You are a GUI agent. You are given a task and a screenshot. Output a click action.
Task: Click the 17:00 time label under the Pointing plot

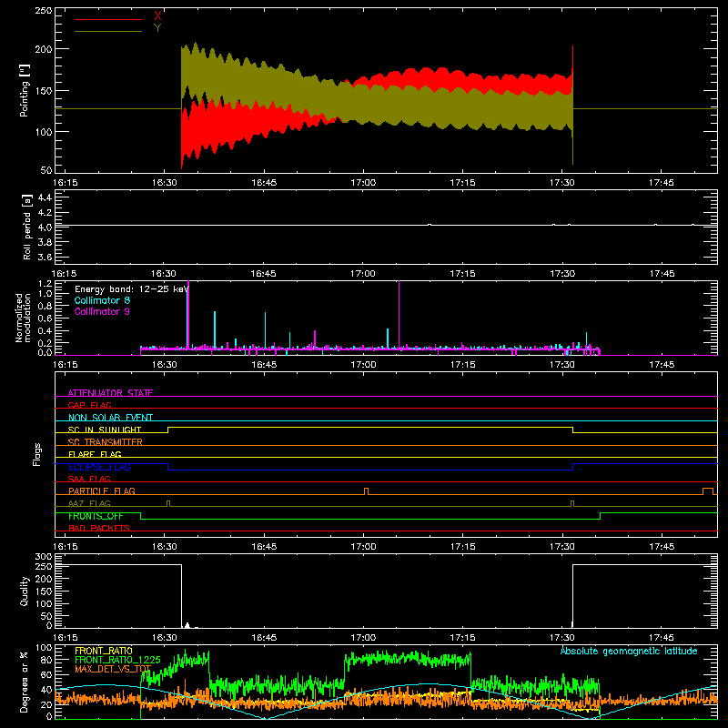363,183
